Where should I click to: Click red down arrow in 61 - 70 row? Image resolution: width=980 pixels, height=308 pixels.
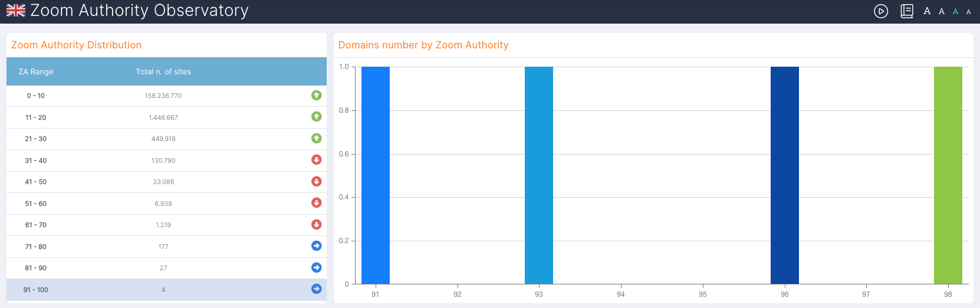tap(317, 224)
